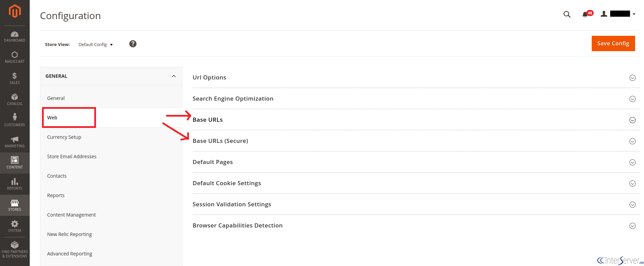Select the New Relic Reporting tab
Viewport: 644px width, 266px height.
(x=111, y=234)
